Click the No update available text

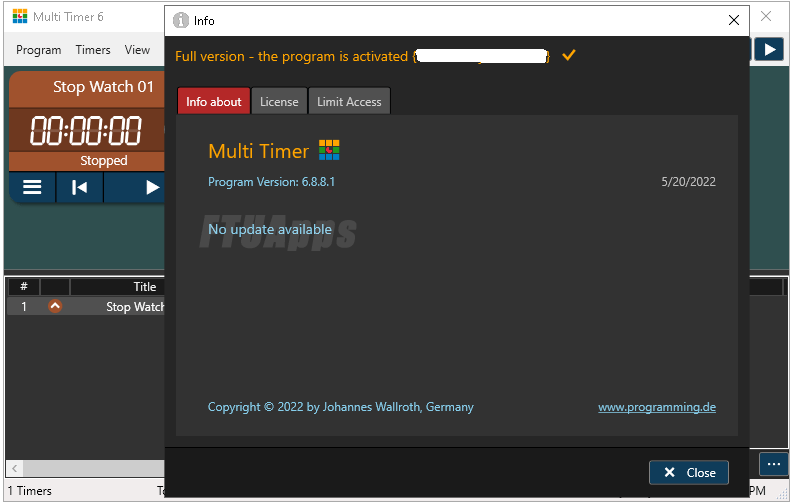pos(270,229)
